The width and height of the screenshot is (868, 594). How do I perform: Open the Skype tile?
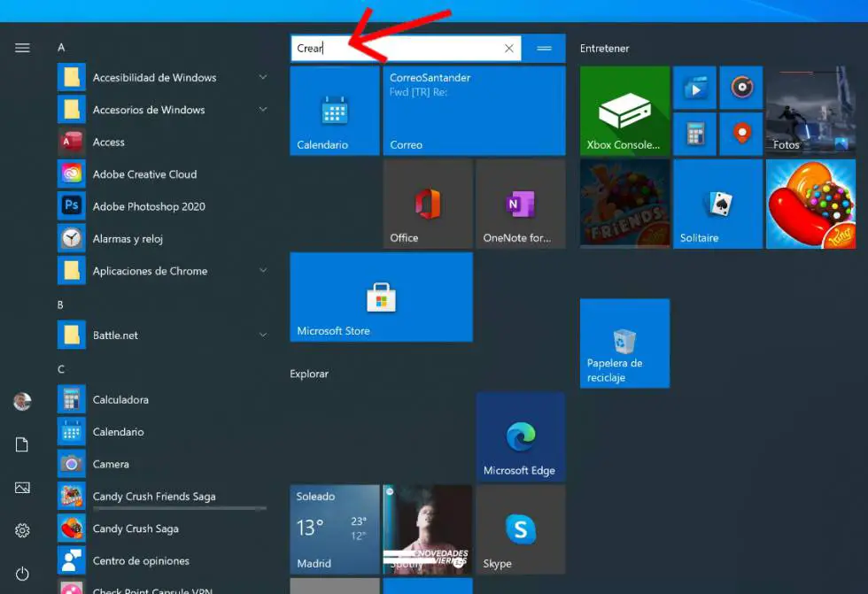[521, 530]
